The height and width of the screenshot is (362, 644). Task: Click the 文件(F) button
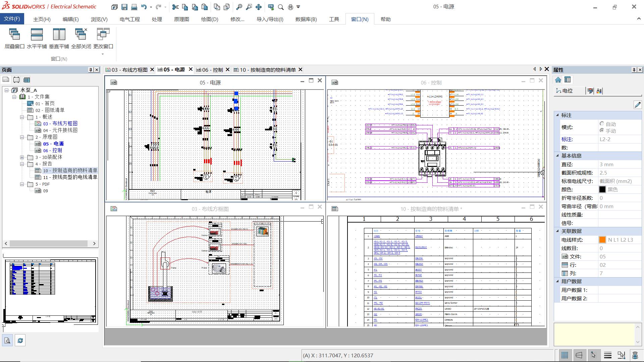[12, 19]
